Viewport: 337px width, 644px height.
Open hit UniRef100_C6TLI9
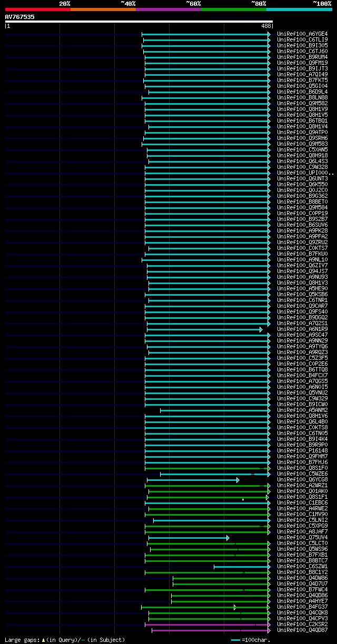click(302, 39)
